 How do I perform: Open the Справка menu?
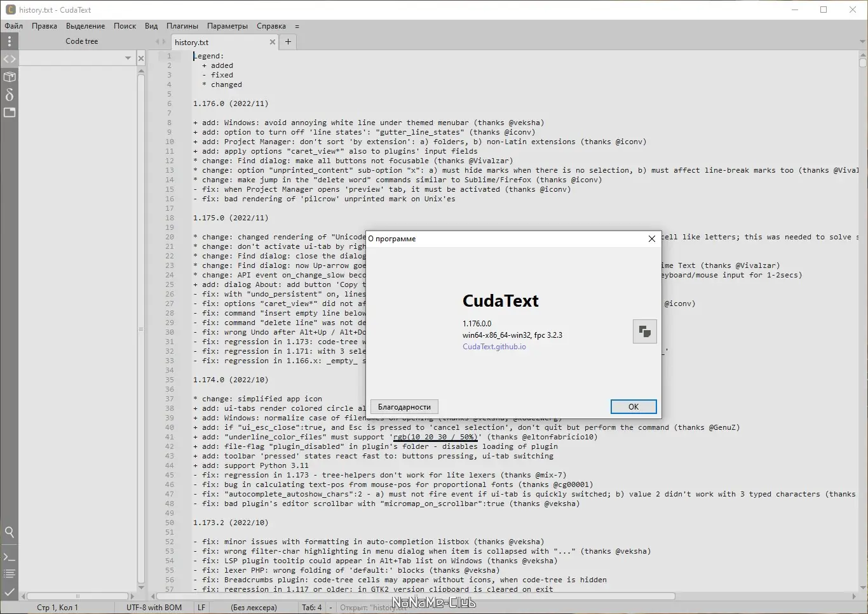coord(271,26)
